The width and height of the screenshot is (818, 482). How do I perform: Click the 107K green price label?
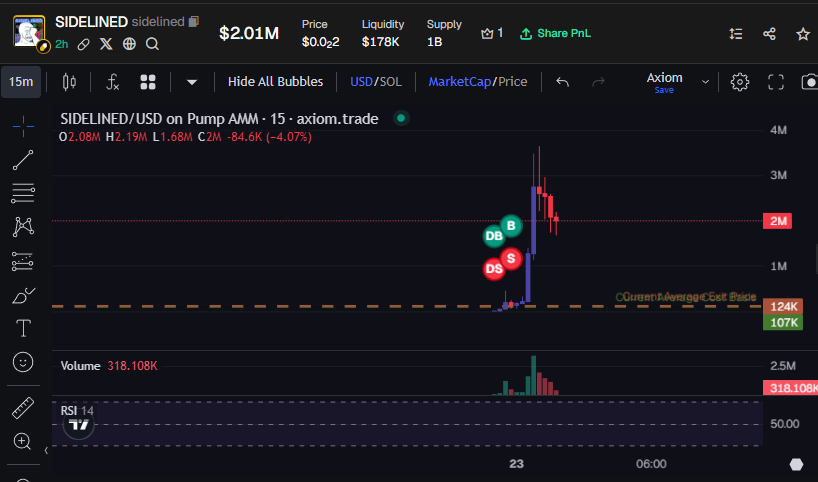coord(783,322)
